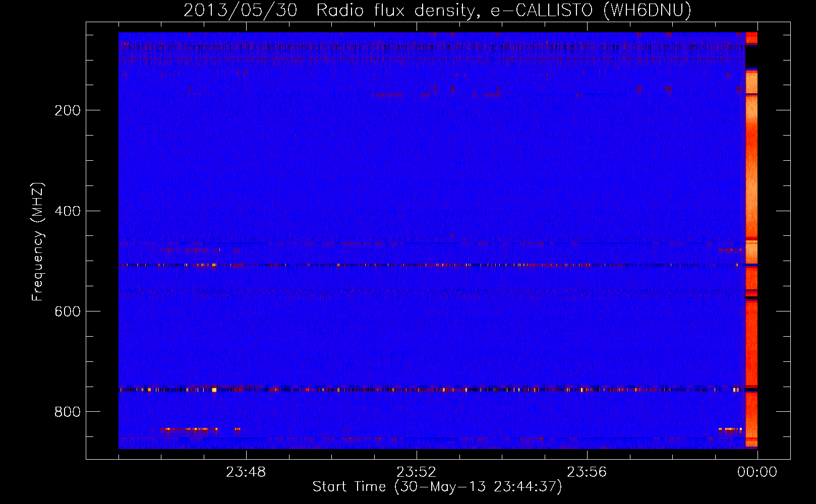Image resolution: width=816 pixels, height=504 pixels.
Task: Click the 600 frequency tick label
Action: pyautogui.click(x=67, y=311)
